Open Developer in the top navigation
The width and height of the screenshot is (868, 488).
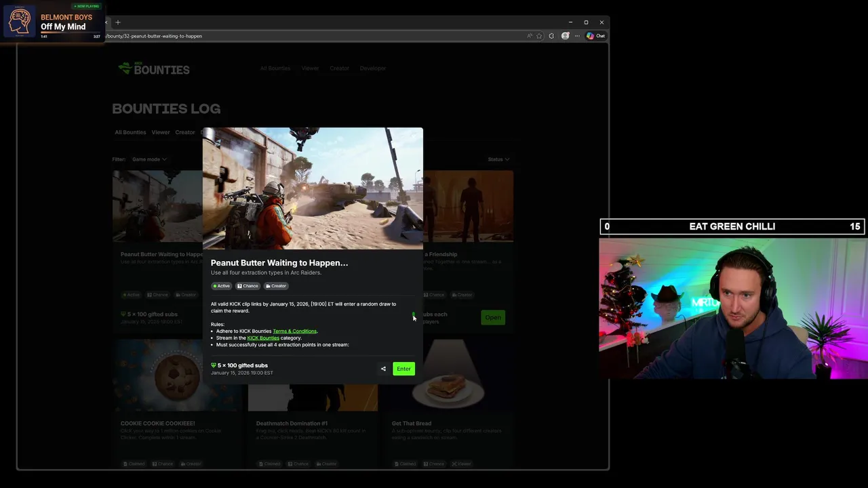372,68
